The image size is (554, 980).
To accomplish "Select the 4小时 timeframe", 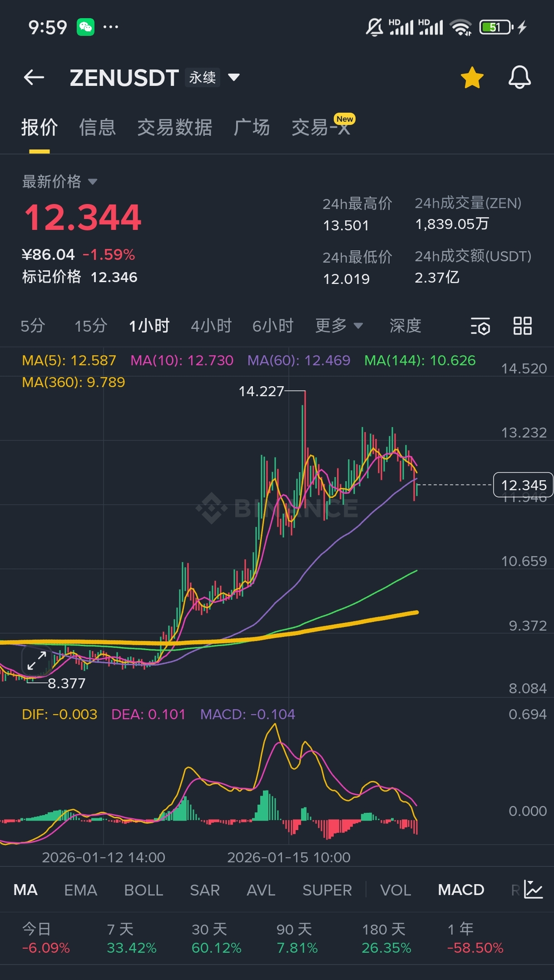I will coord(211,326).
